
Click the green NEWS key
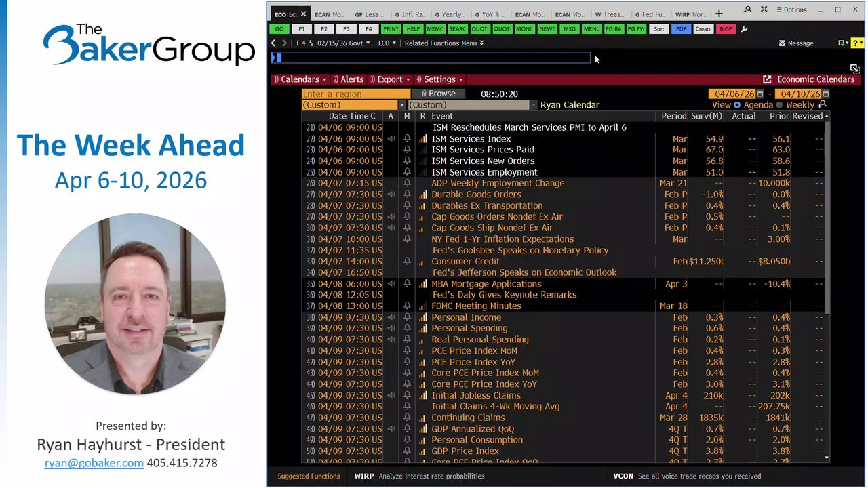click(547, 29)
